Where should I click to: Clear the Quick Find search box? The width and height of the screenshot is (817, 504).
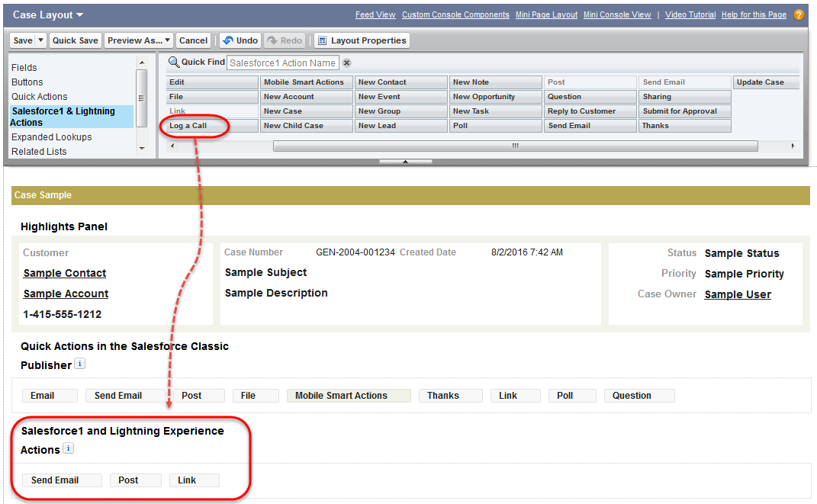[x=346, y=63]
